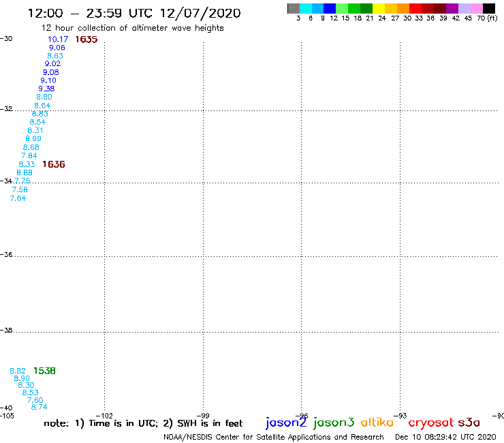The height and width of the screenshot is (443, 504).
Task: Click the 8.88 wave height value
Action: pos(25,172)
